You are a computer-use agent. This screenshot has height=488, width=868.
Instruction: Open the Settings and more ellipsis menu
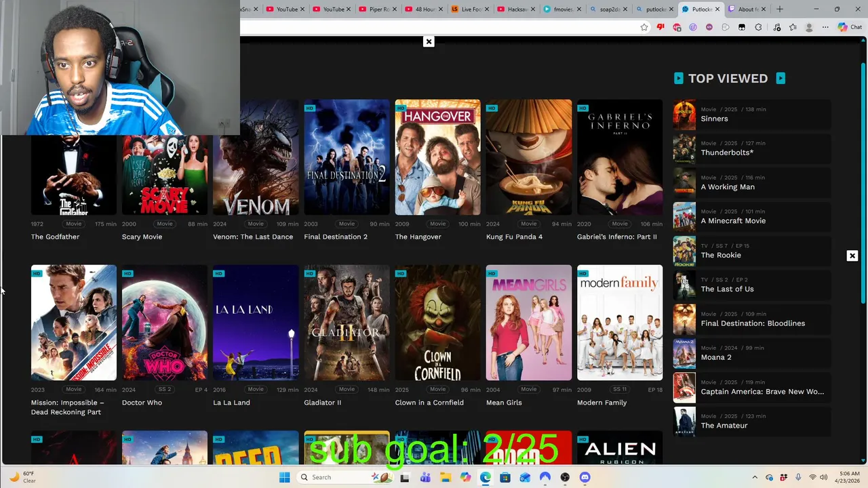pos(825,27)
